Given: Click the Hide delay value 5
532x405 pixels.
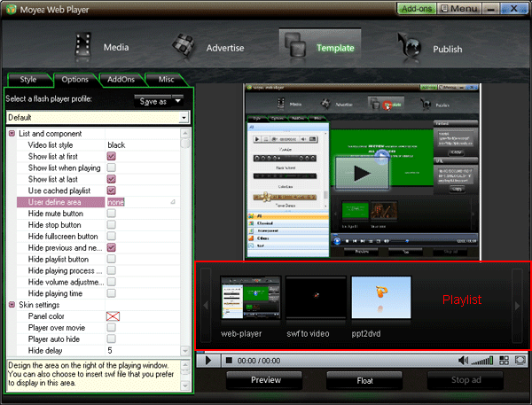Looking at the screenshot, I should click(110, 350).
